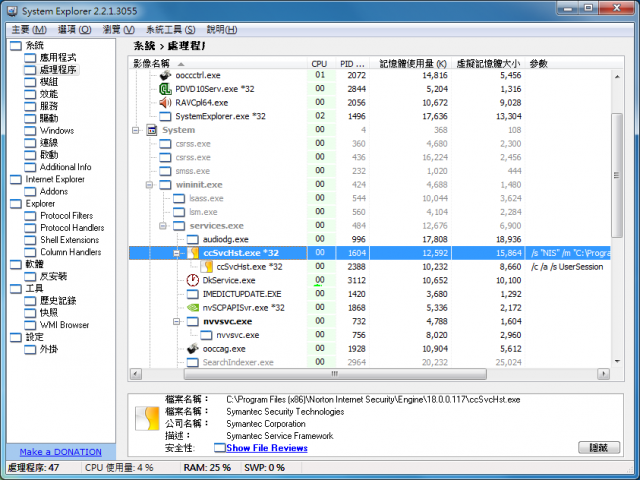Sort by the PID column header
Screen dimensions: 640x480
[x=353, y=64]
